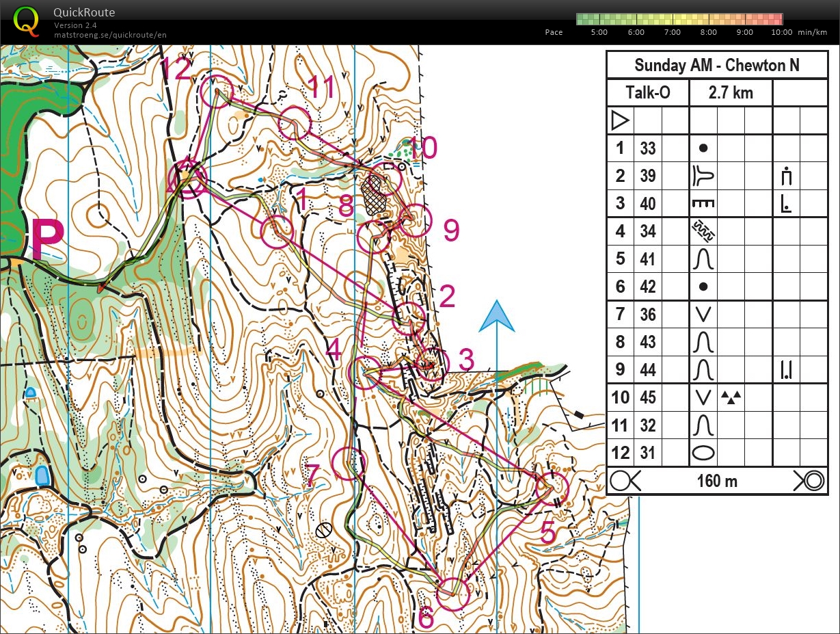The height and width of the screenshot is (634, 840).
Task: Click the blue north arrow on map
Action: pyautogui.click(x=496, y=318)
